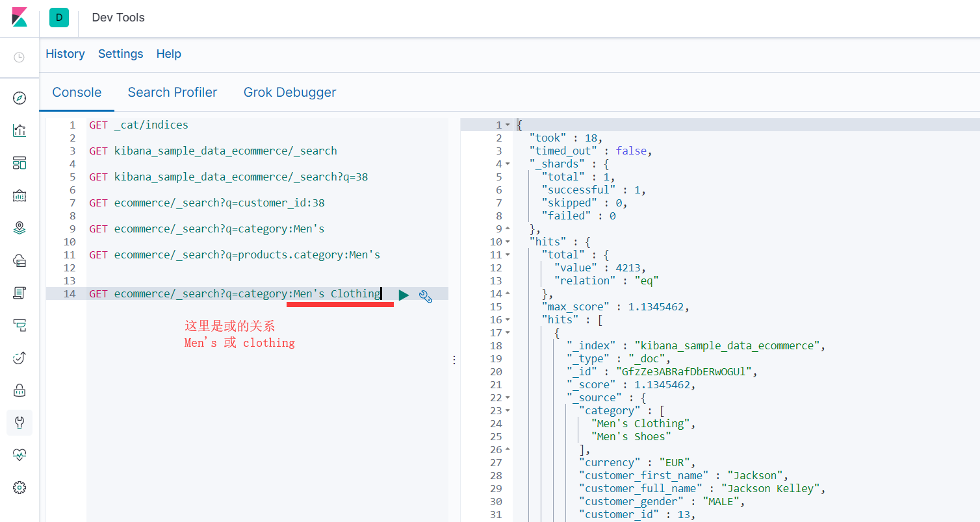Open Management gear icon in sidebar

(x=19, y=488)
